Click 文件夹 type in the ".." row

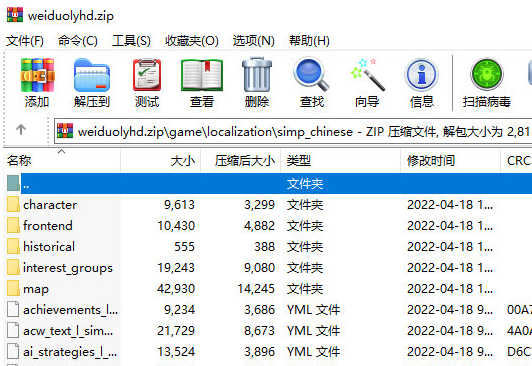coord(305,184)
